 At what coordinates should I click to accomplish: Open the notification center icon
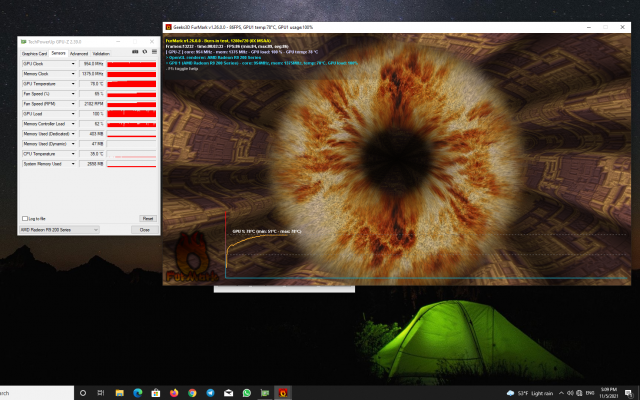tap(629, 393)
